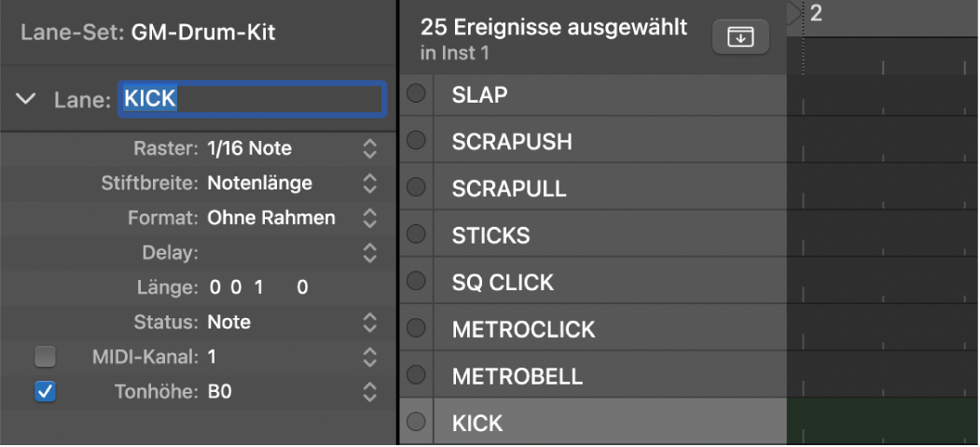Click the round button beside SLAP lane
Image resolution: width=980 pixels, height=447 pixels.
point(416,93)
